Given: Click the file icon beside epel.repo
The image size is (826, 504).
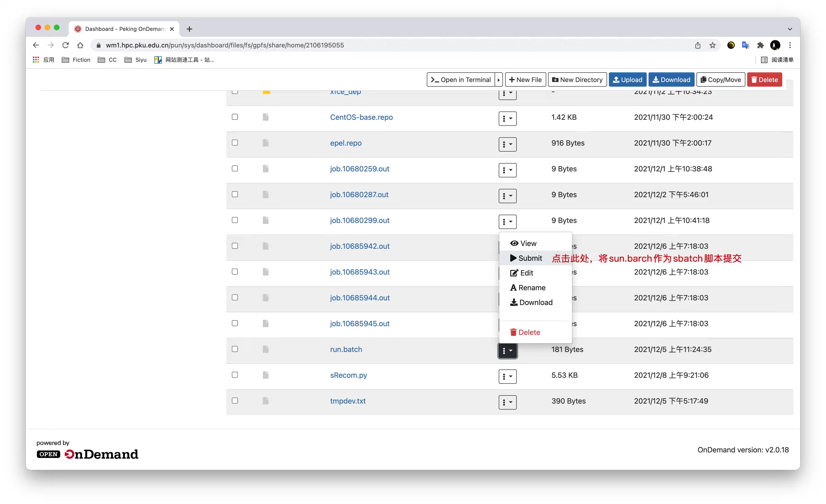Looking at the screenshot, I should click(x=265, y=143).
